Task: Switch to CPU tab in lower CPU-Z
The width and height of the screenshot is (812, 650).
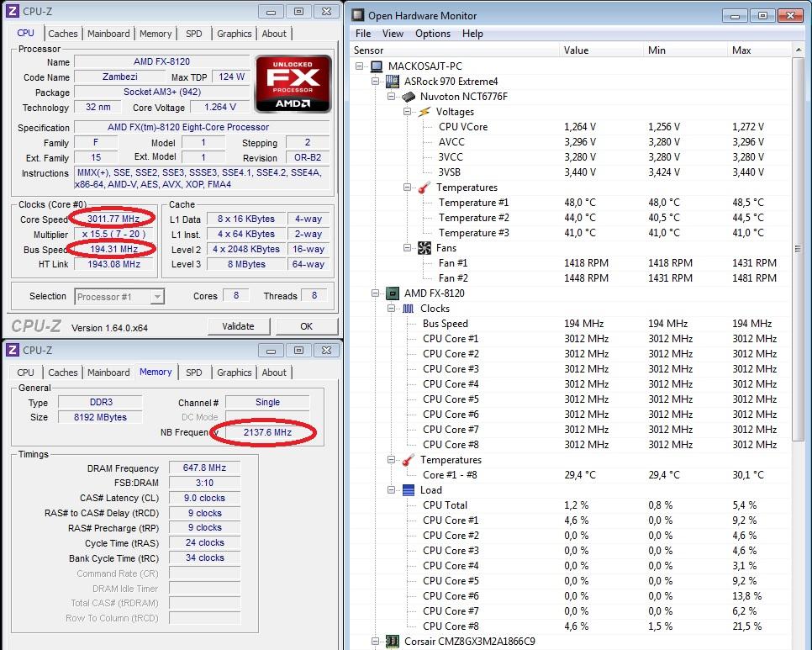Action: pyautogui.click(x=25, y=373)
